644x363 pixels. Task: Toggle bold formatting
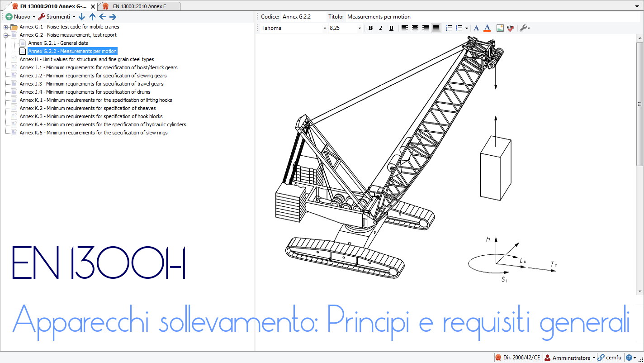(370, 28)
